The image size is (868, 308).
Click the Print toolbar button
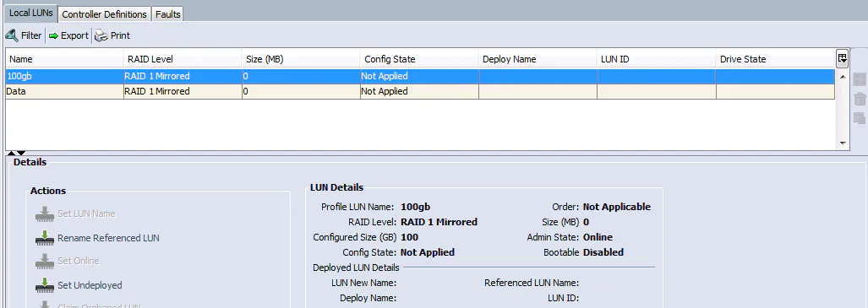click(112, 35)
